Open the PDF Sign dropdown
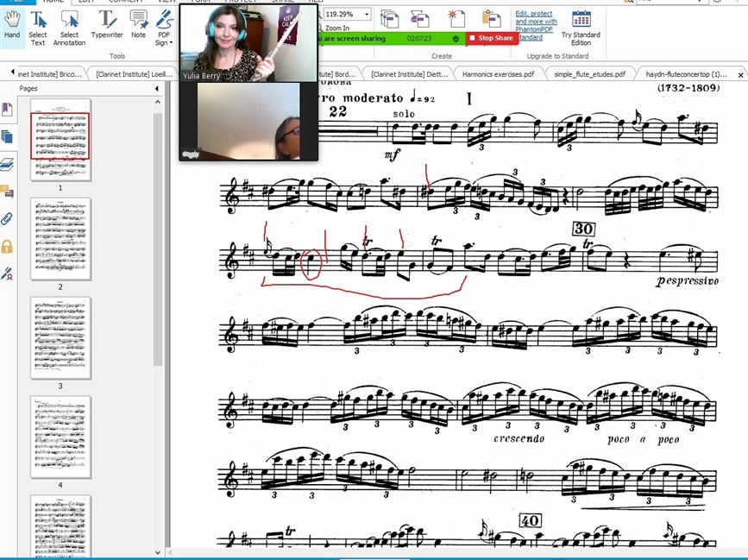748x560 pixels. [164, 28]
